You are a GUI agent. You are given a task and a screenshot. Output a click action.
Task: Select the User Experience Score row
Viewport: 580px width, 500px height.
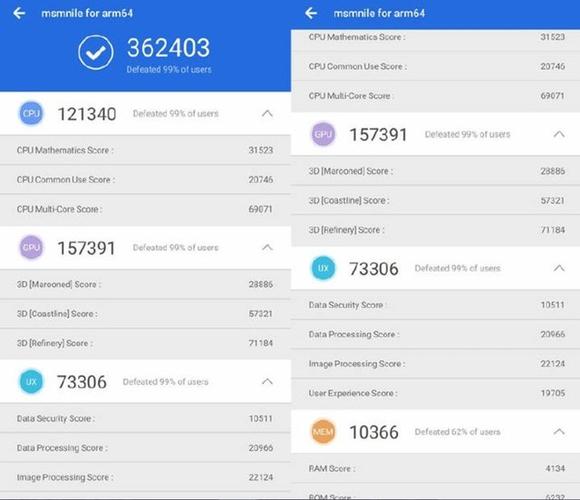[436, 393]
